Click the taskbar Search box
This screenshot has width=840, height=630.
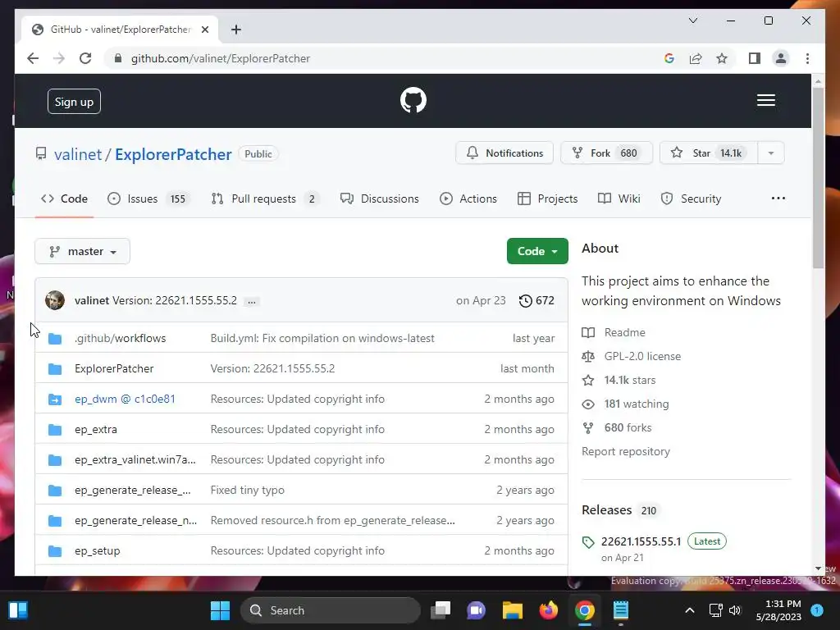pyautogui.click(x=331, y=610)
